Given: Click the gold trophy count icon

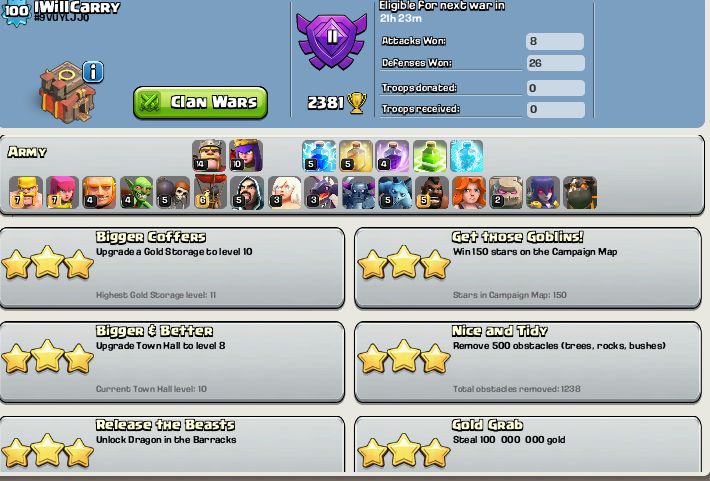Looking at the screenshot, I should tap(357, 103).
